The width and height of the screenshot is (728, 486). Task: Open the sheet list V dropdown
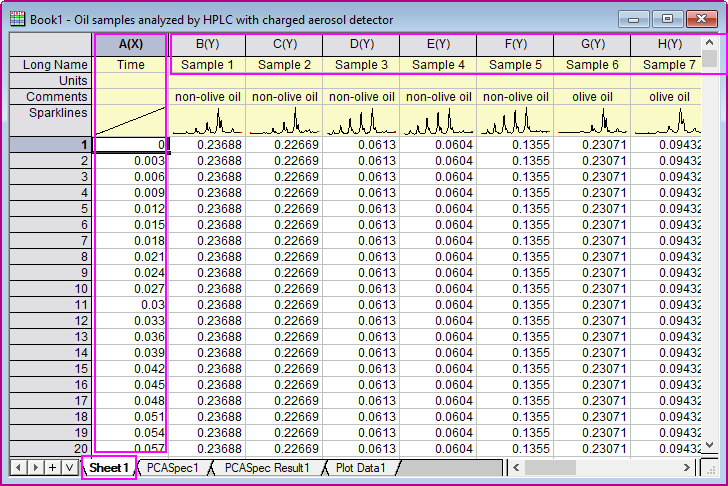[x=70, y=467]
